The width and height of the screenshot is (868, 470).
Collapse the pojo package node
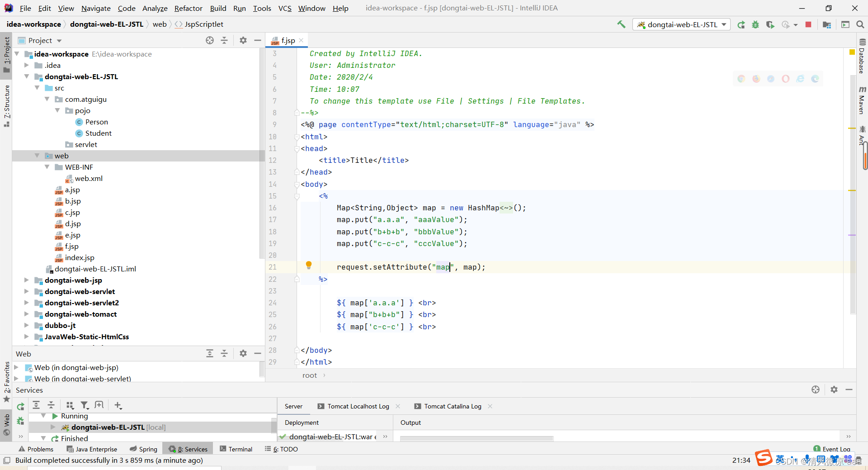tap(57, 110)
